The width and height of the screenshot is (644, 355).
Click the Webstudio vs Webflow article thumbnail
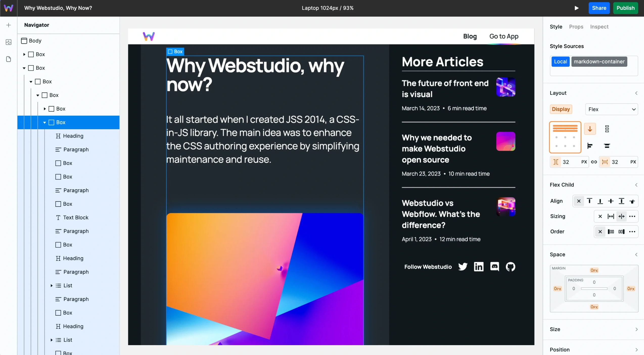(x=506, y=207)
